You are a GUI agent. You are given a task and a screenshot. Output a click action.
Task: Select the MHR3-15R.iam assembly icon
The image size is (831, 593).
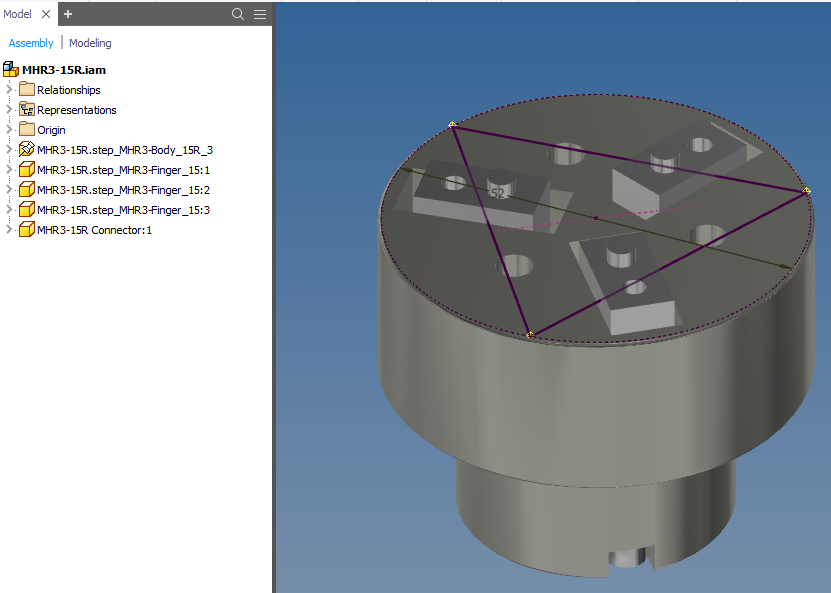[11, 70]
